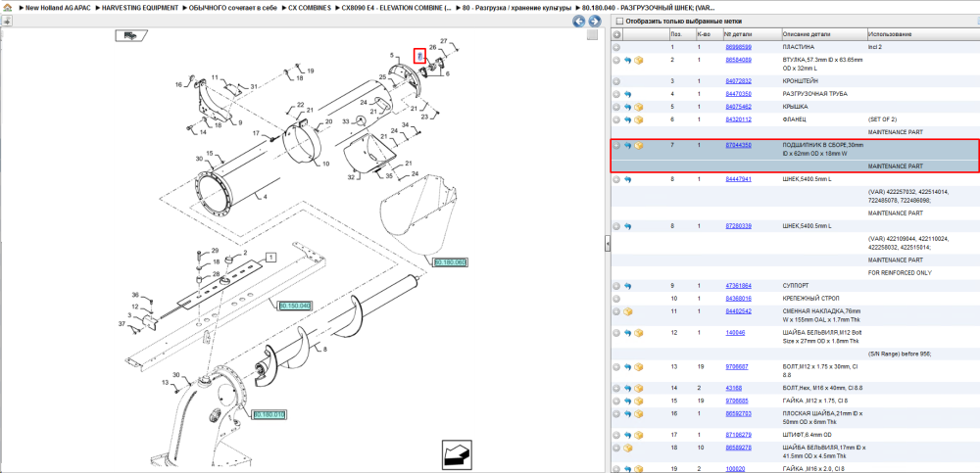Select callout number 33 on the diagram
Image resolution: width=980 pixels, height=473 pixels.
[x=346, y=121]
